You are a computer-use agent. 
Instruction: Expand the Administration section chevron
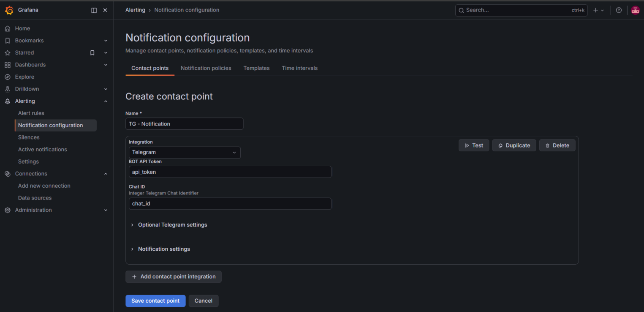point(106,210)
